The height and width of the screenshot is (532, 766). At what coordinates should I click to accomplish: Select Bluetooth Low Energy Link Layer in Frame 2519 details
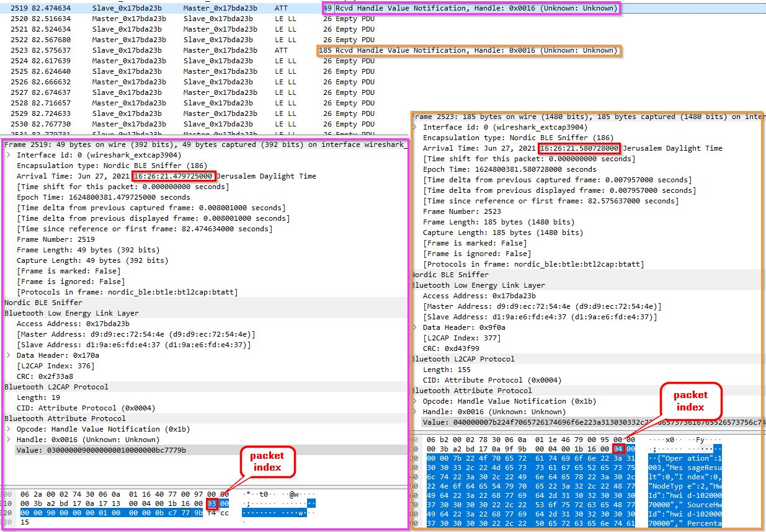click(x=205, y=313)
